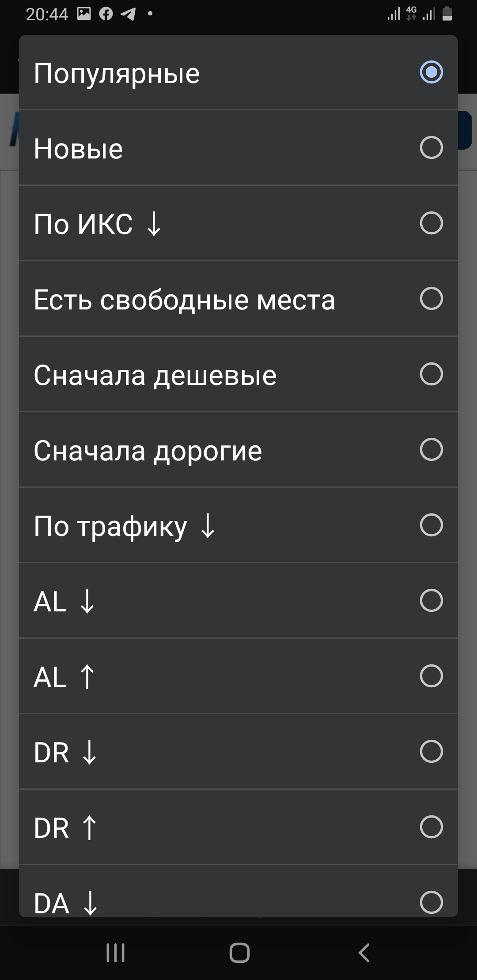The width and height of the screenshot is (477, 980).
Task: Select the По ИКС radio button
Action: pos(431,223)
